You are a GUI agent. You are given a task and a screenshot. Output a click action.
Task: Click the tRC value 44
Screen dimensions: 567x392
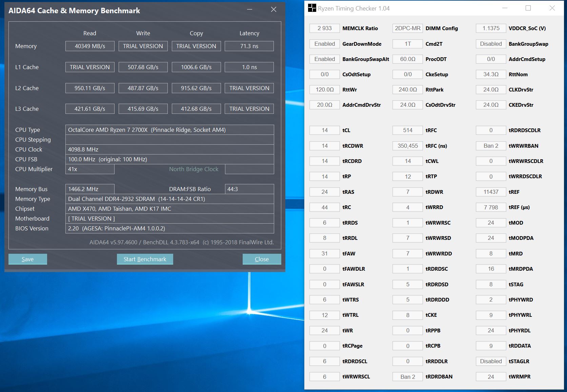click(x=325, y=207)
